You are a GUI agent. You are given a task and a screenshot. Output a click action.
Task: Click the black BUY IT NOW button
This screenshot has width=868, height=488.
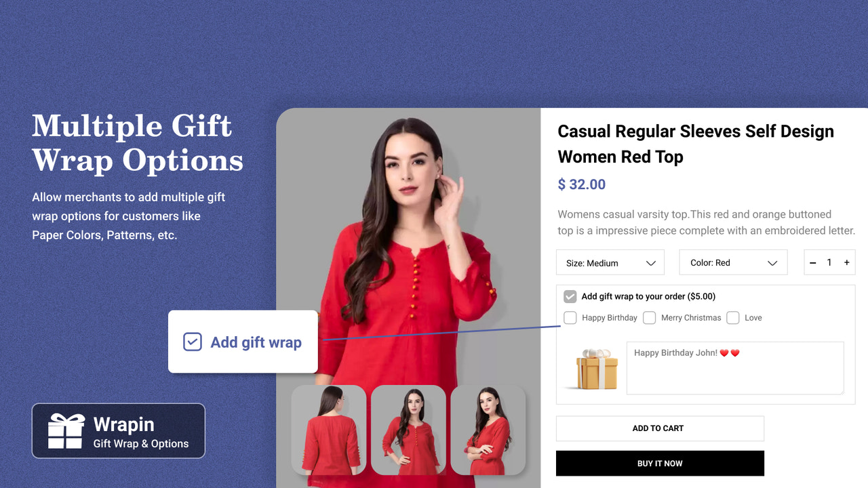660,464
